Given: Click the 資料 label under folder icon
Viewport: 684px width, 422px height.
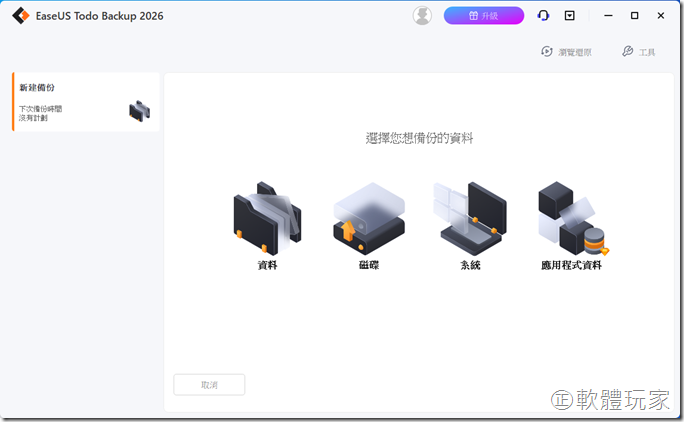Looking at the screenshot, I should tap(267, 266).
